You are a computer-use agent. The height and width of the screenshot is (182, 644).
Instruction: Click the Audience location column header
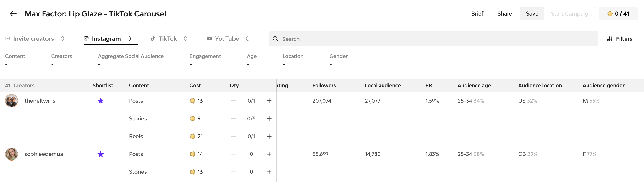click(x=540, y=85)
